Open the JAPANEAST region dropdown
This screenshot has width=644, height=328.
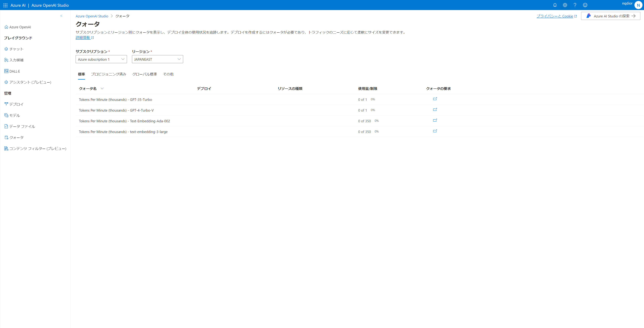click(157, 59)
